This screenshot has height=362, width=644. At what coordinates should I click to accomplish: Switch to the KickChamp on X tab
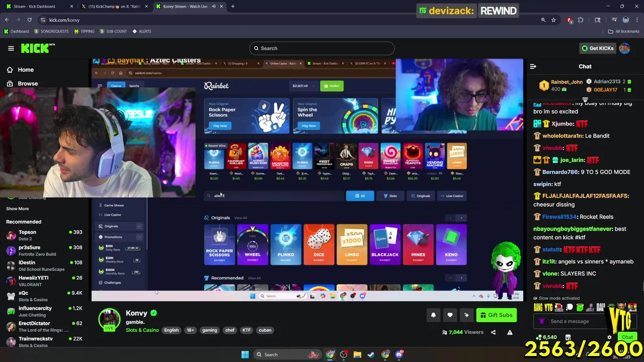pyautogui.click(x=114, y=7)
